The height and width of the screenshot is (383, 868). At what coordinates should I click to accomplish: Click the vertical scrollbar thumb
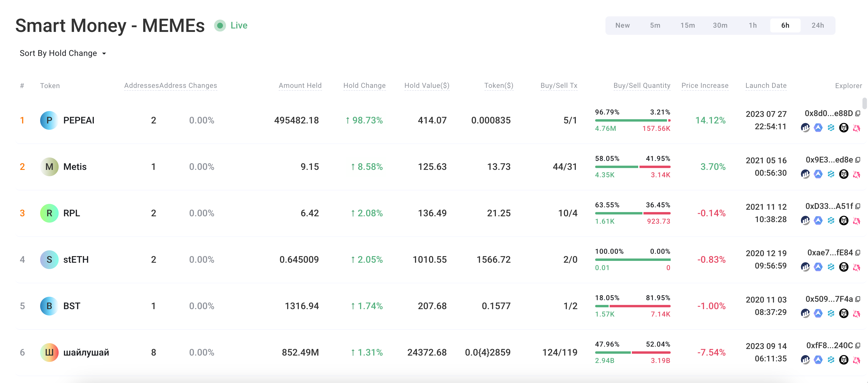click(x=864, y=104)
